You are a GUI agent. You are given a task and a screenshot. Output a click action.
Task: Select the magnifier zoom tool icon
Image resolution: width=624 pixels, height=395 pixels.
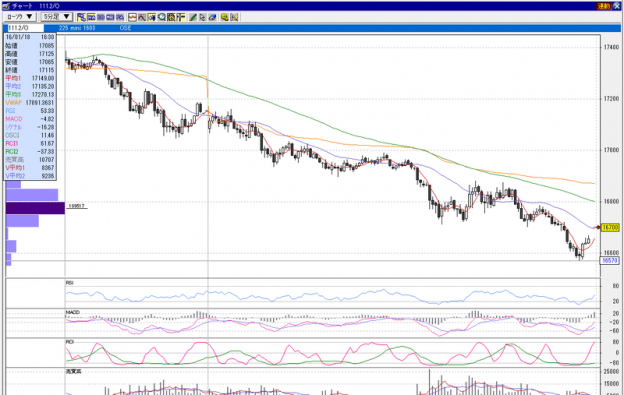tap(162, 17)
